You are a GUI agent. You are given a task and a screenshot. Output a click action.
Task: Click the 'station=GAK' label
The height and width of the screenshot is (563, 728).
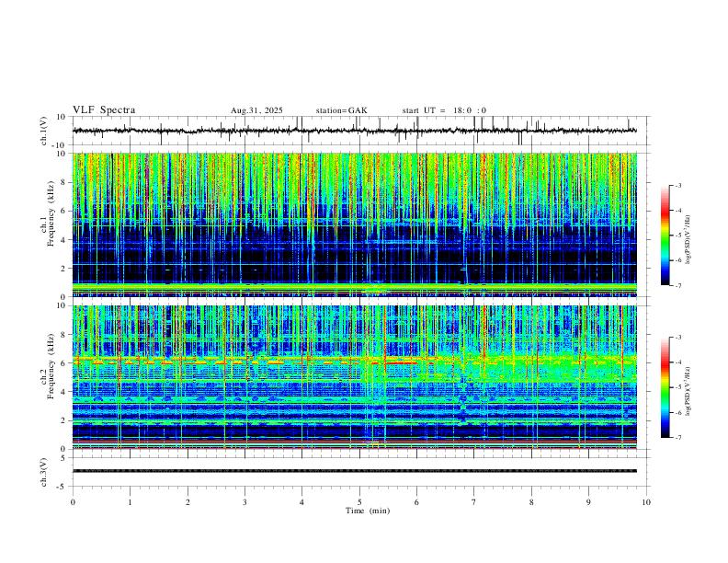341,110
